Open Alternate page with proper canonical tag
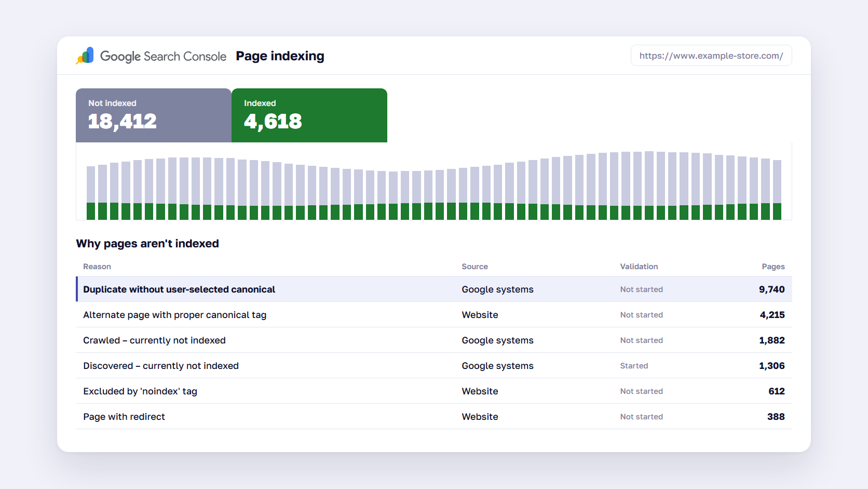 pos(434,314)
